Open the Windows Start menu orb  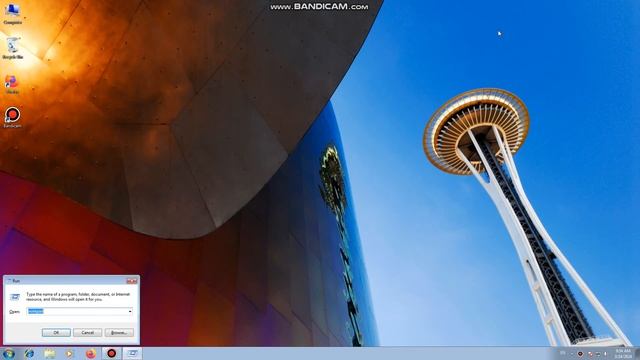click(8, 353)
